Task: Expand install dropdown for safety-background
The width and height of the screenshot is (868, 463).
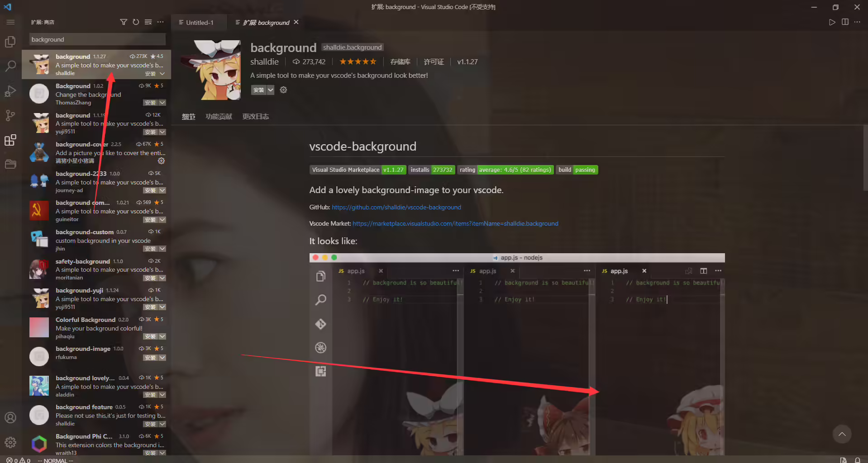Action: 162,278
